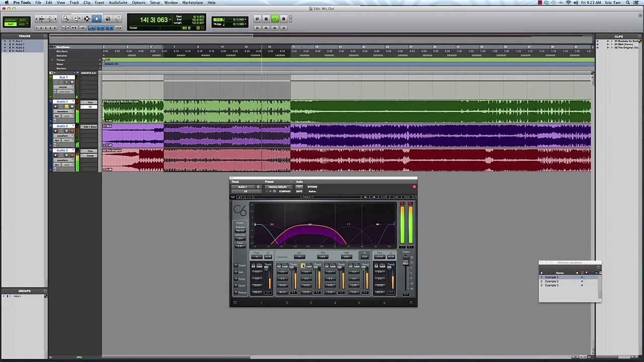Image resolution: width=644 pixels, height=362 pixels.
Task: Close the C6 plugin with red button
Action: [x=414, y=187]
